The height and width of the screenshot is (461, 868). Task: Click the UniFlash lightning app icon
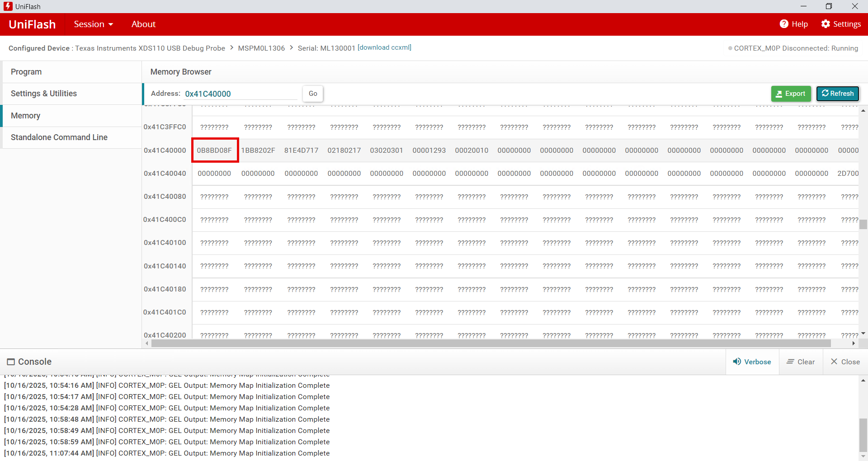tap(8, 6)
